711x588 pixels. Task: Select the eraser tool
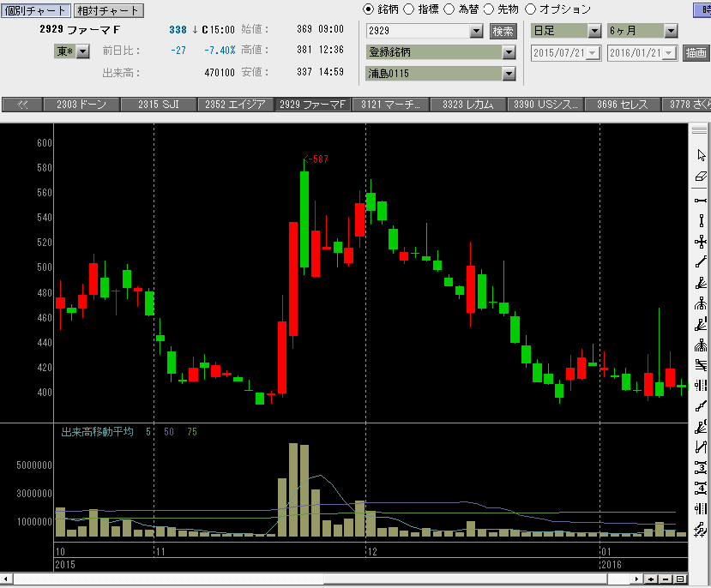(701, 177)
